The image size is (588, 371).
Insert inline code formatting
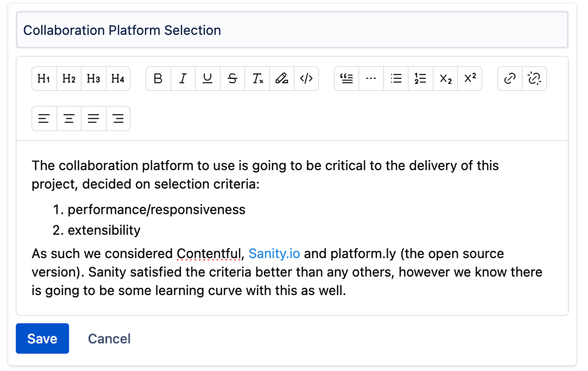[x=306, y=79]
